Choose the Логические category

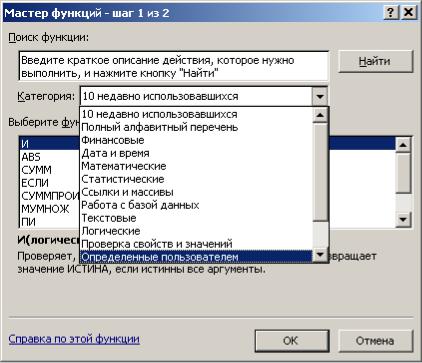(x=196, y=231)
